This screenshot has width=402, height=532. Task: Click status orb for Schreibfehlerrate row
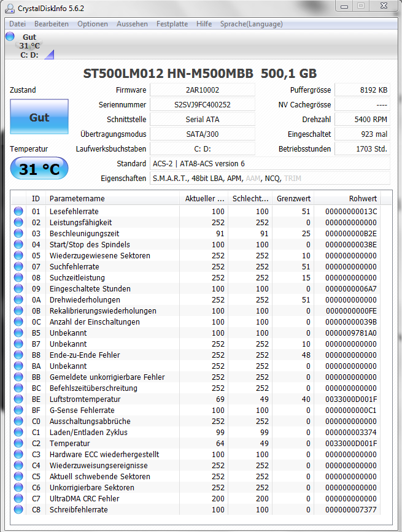[18, 509]
